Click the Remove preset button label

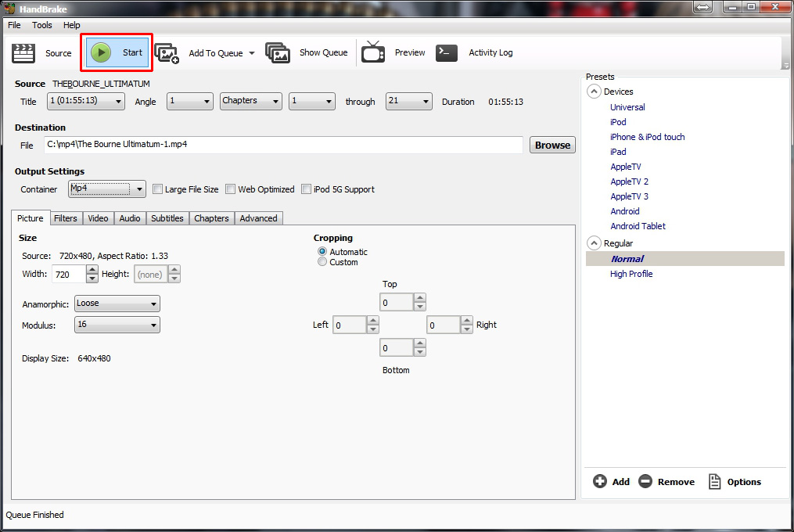coord(676,482)
